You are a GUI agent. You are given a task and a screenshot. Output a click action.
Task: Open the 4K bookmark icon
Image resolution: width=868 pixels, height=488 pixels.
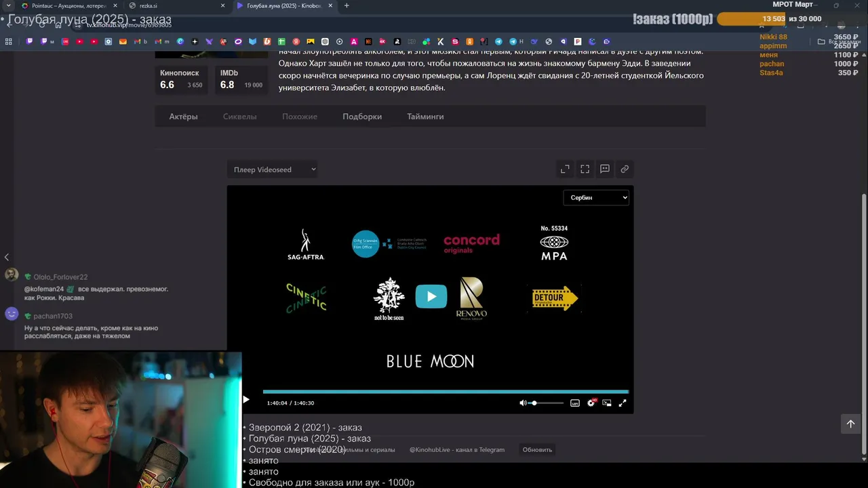[x=382, y=41]
